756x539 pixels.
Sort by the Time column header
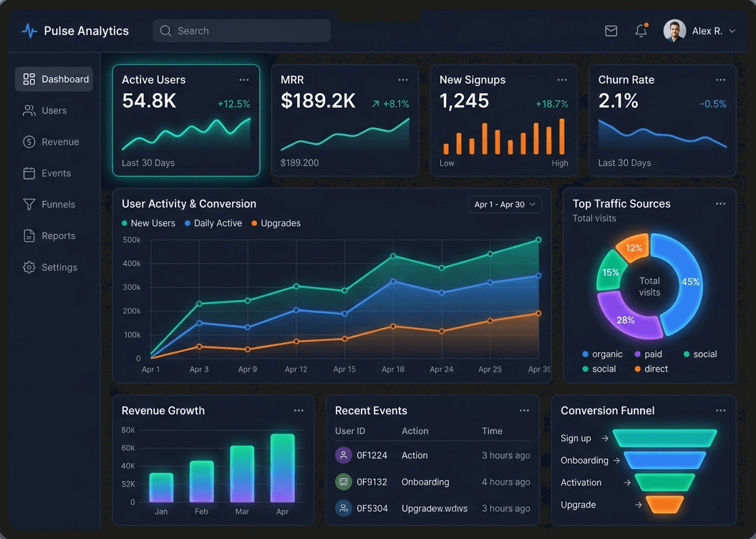[492, 431]
